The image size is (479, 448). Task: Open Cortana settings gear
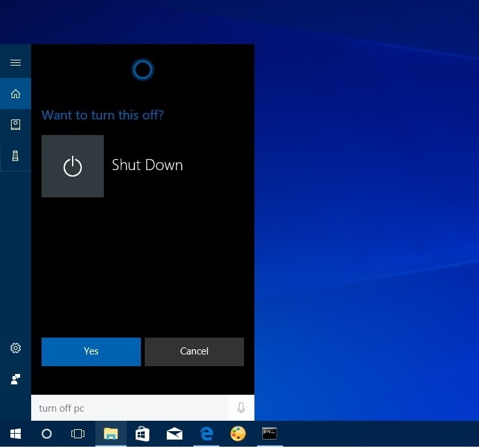tap(16, 348)
